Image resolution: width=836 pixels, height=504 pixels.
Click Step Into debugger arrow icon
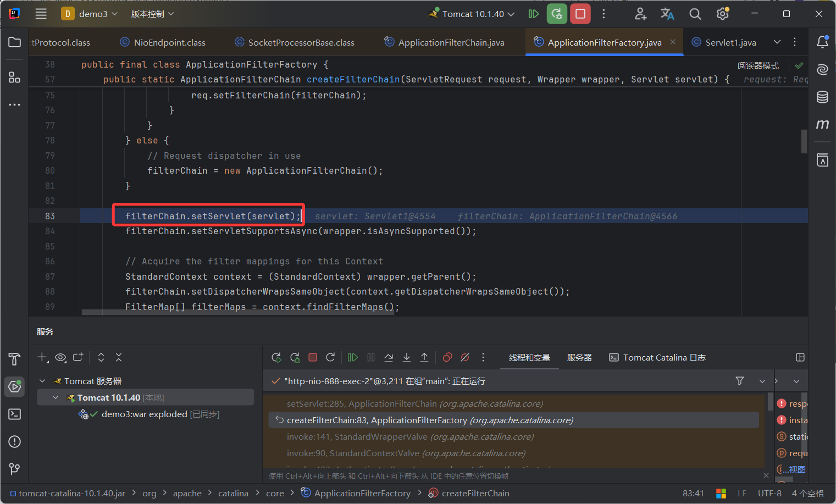click(x=407, y=358)
